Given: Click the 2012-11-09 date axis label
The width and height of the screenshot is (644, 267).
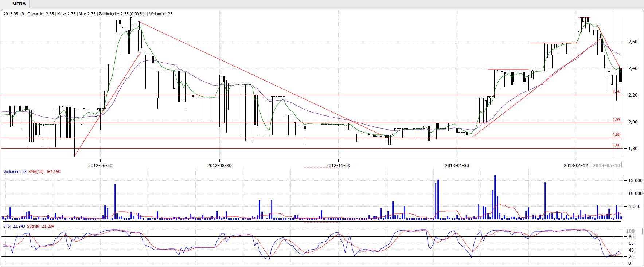Looking at the screenshot, I should [x=338, y=166].
